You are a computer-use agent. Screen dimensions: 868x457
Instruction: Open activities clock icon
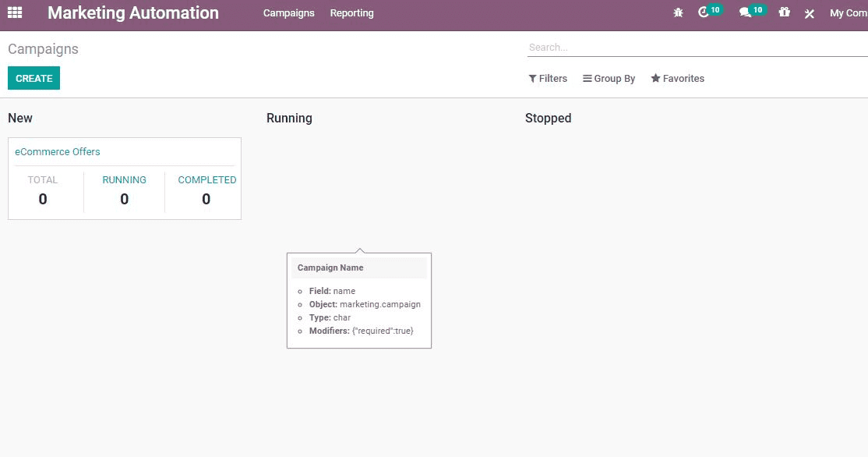(704, 13)
